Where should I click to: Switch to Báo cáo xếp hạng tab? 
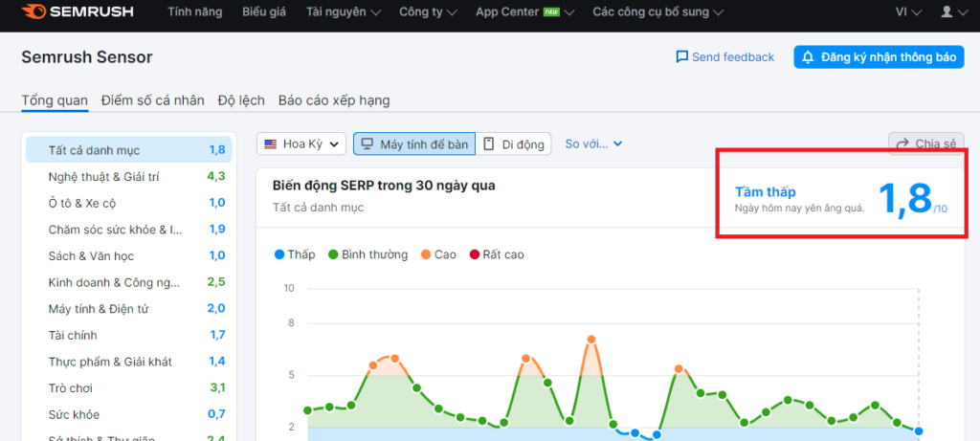[x=334, y=100]
